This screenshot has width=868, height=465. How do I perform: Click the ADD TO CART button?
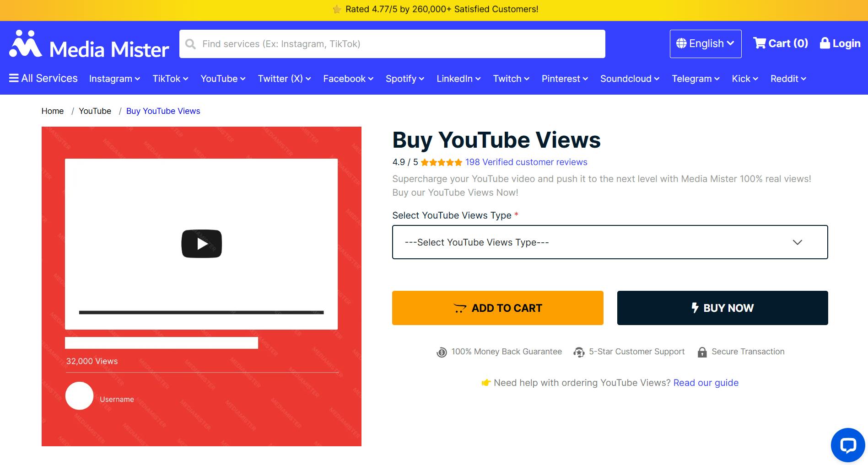click(497, 308)
